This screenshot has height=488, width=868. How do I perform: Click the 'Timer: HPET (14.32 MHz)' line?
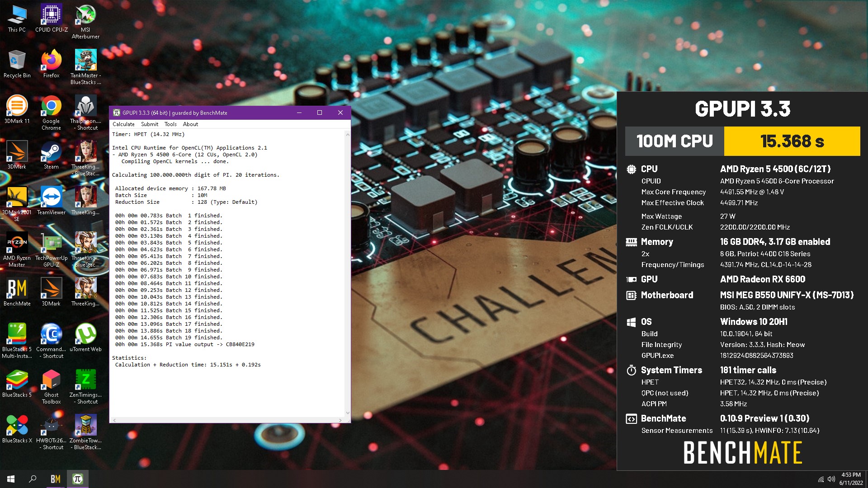(148, 134)
